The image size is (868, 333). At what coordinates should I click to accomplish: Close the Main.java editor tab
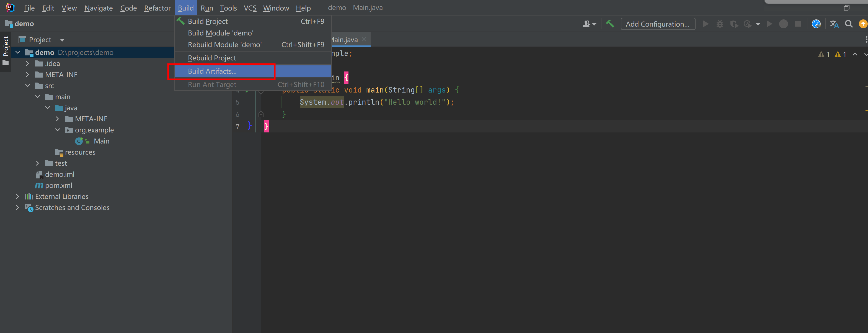pos(364,39)
